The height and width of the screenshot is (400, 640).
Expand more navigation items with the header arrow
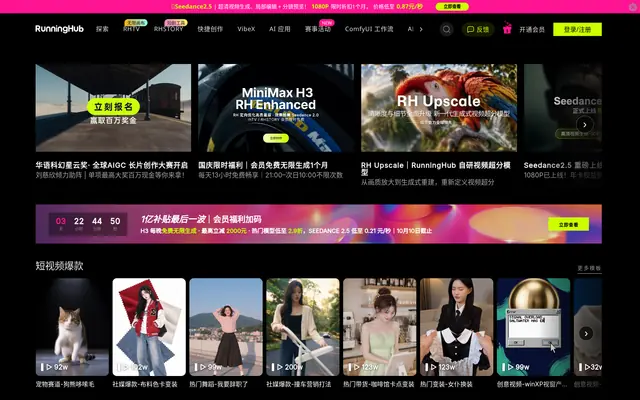click(421, 29)
